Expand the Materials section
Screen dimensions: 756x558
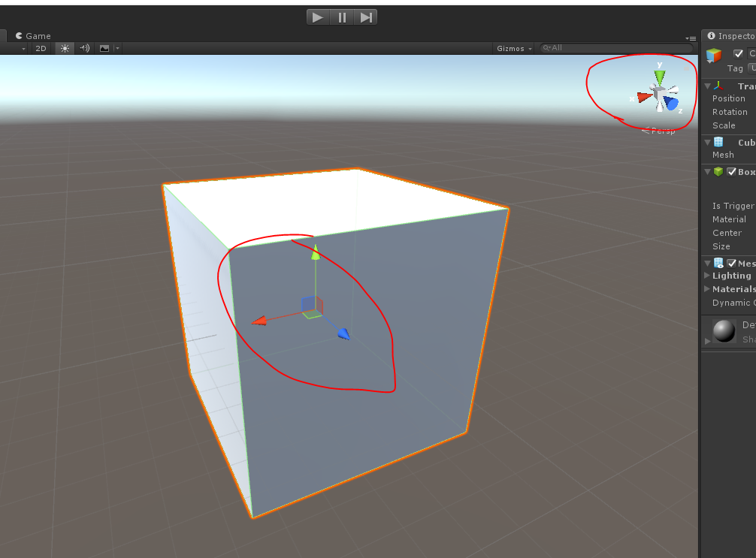tap(707, 289)
